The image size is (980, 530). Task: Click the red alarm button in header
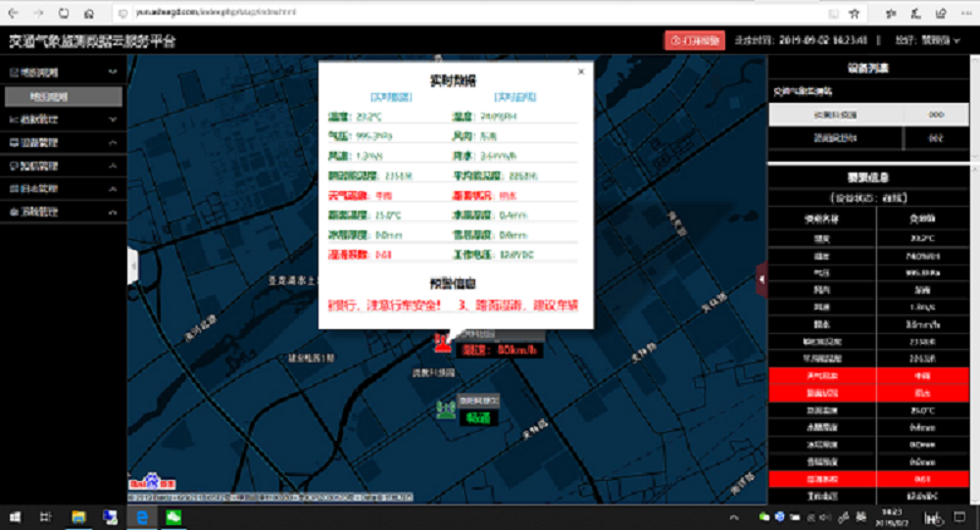[x=694, y=40]
